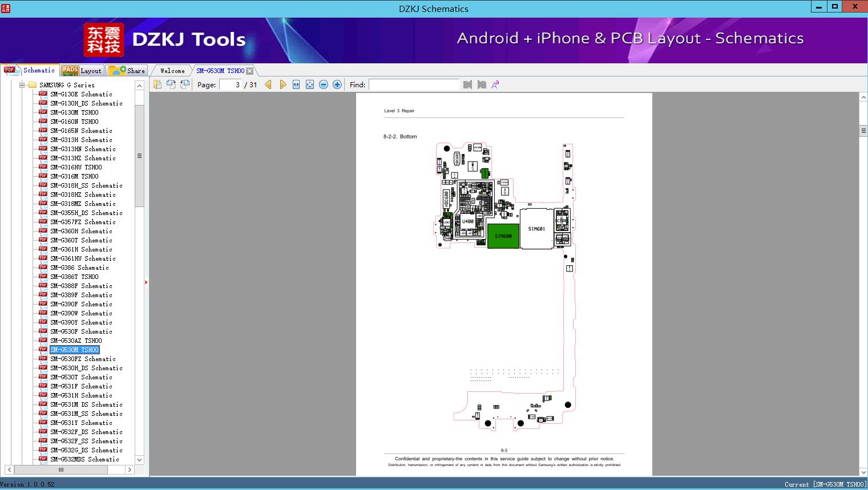
Task: Collapse the side panel with red arrow
Action: (146, 282)
